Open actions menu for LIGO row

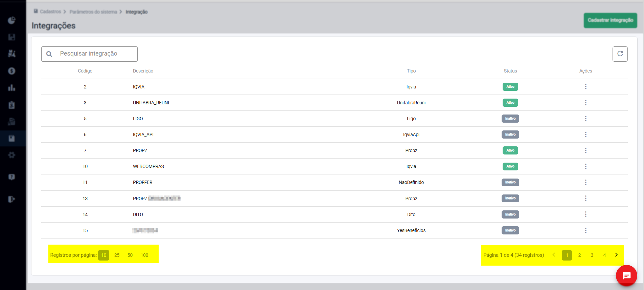pos(585,119)
